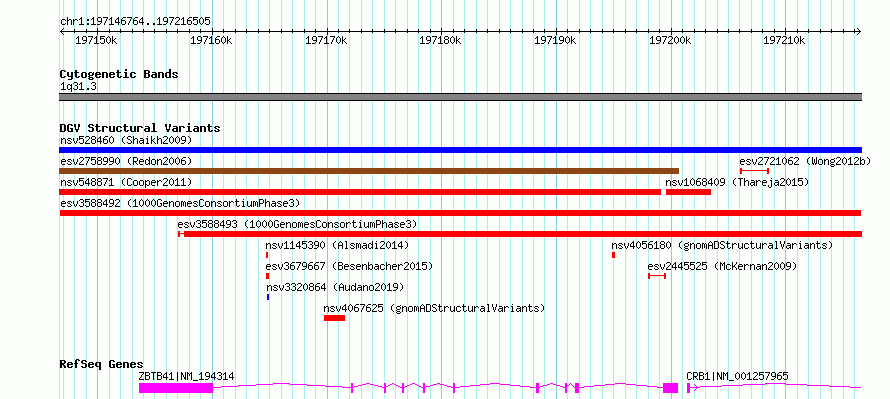Click the nsv1068409 (Thareja2015) label
Image resolution: width=890 pixels, height=399 pixels.
coord(737,182)
